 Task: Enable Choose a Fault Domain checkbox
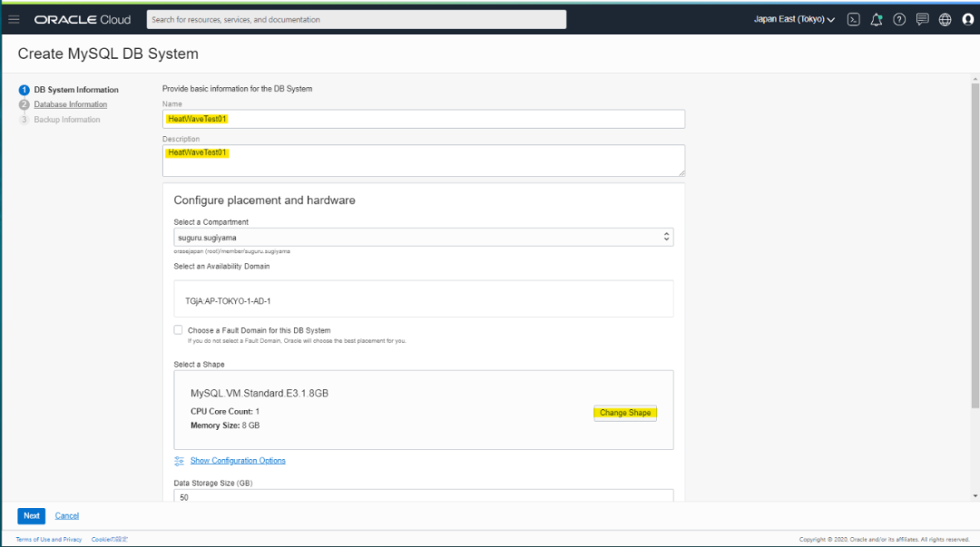179,330
